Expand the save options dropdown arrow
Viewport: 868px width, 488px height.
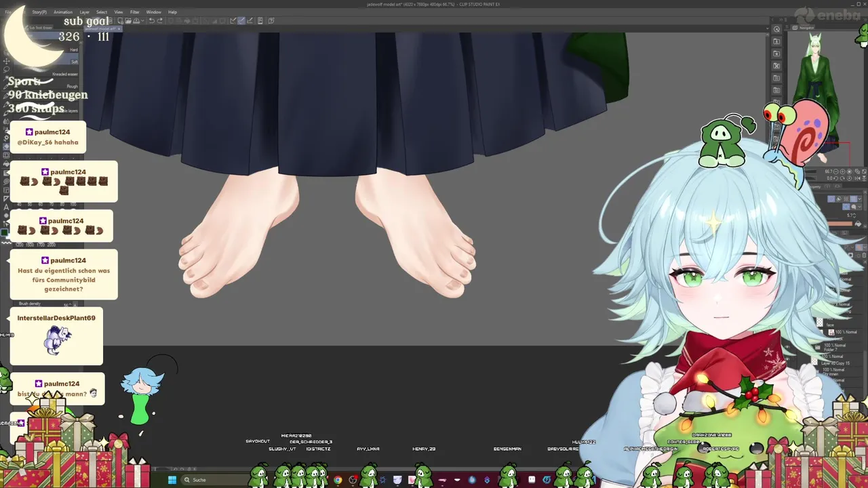(x=142, y=20)
